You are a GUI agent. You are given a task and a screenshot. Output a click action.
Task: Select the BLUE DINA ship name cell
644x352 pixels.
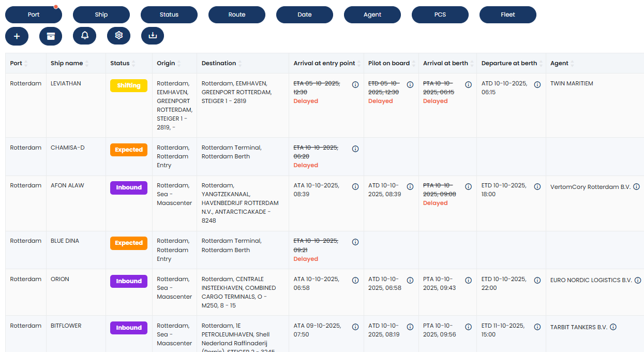tap(65, 241)
